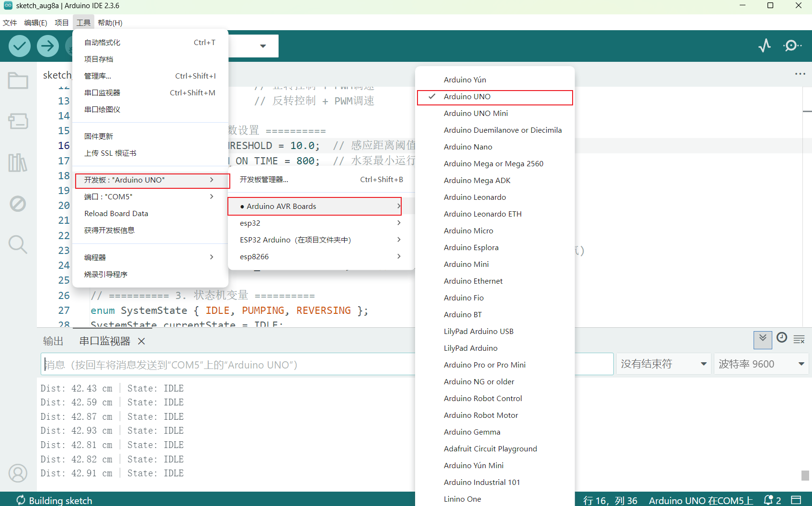Click 行 16, 列 36 cursor position

(x=610, y=500)
